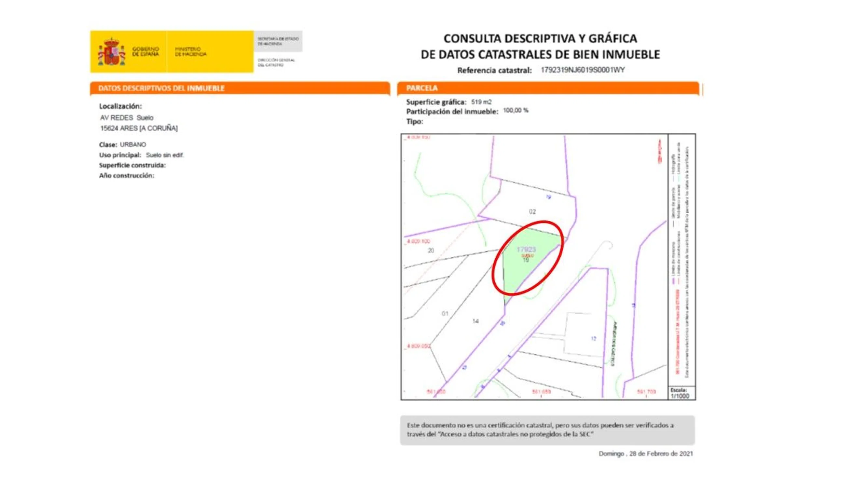Click the parcel labeled 01 on map
This screenshot has height=488, width=868.
[x=445, y=314]
